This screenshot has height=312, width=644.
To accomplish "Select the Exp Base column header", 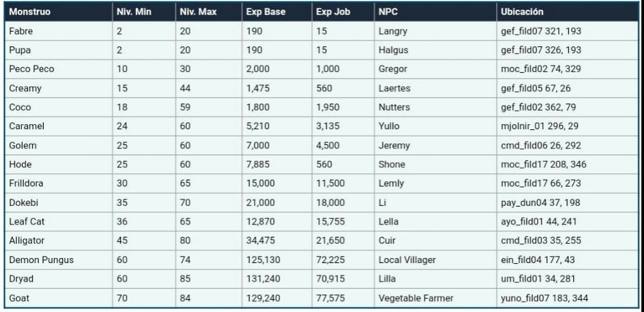I will pos(265,12).
